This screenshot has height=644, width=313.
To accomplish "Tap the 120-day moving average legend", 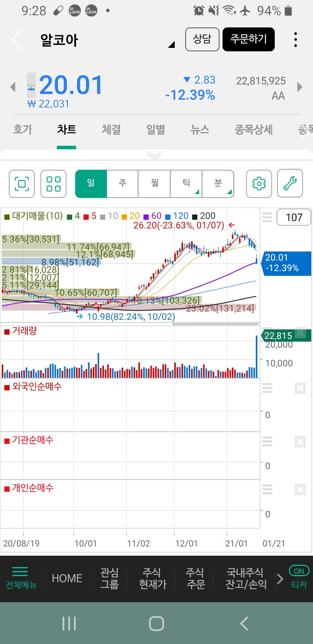I will [177, 216].
